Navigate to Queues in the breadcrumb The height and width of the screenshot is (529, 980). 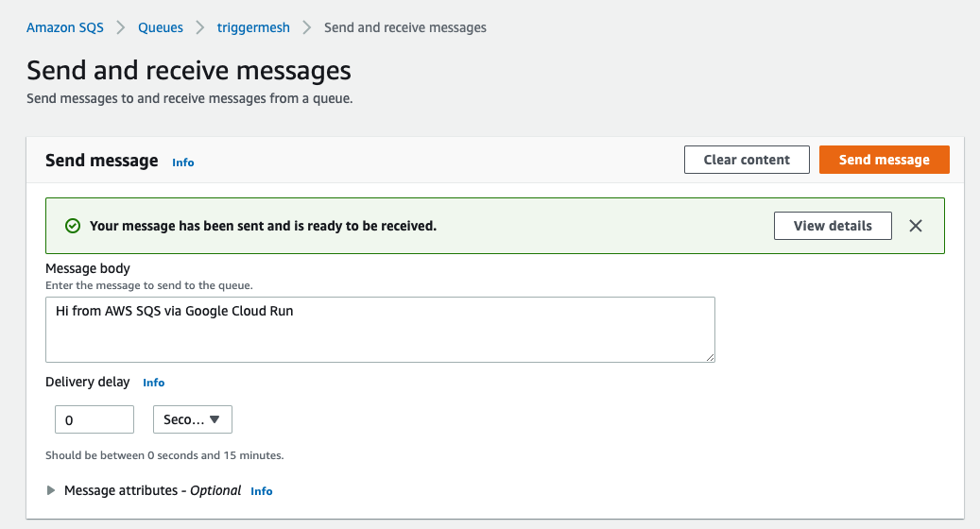161,27
